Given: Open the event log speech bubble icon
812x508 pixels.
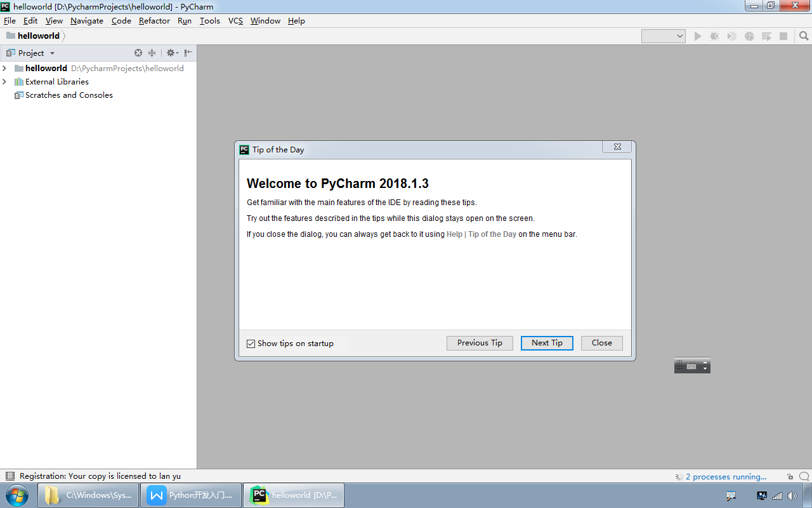Looking at the screenshot, I should [x=804, y=476].
